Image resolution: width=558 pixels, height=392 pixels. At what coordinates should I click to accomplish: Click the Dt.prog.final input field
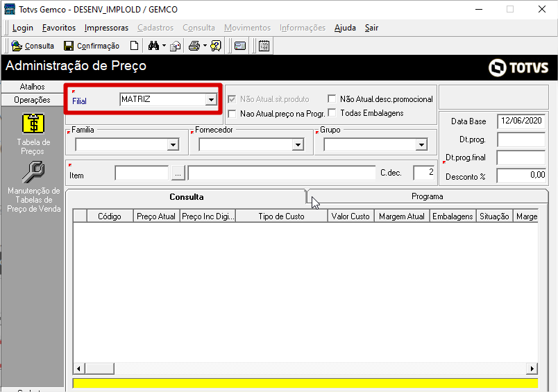[x=521, y=157]
